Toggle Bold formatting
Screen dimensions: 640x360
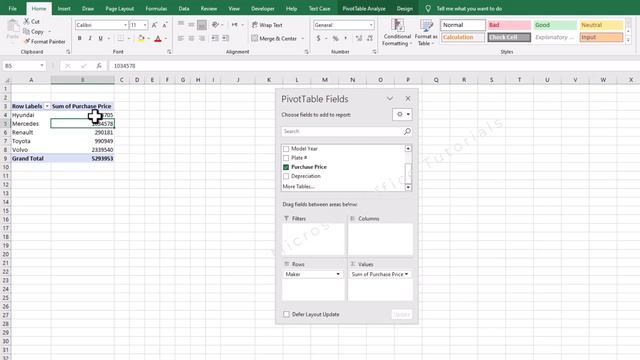[x=80, y=38]
